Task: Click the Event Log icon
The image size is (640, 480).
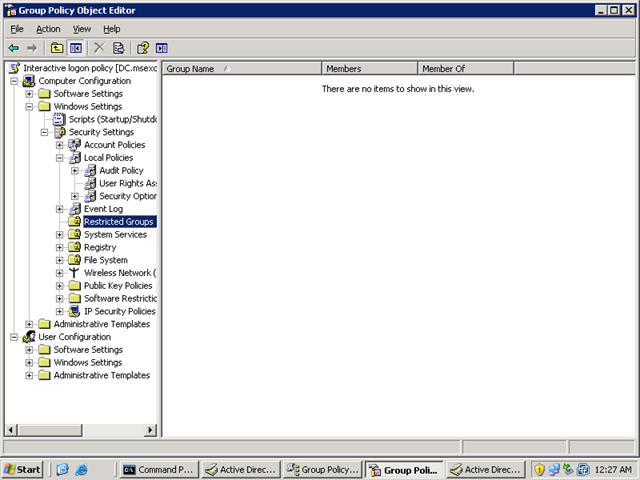Action: [75, 209]
